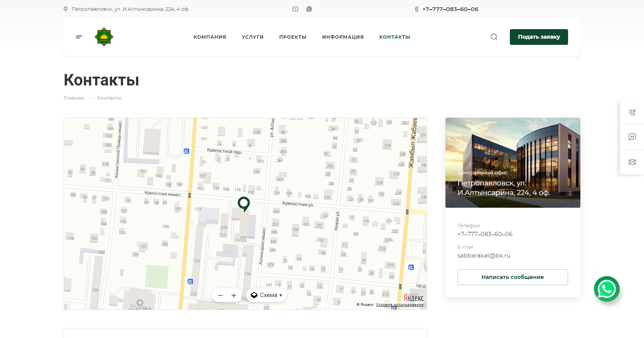Open the floating green WhatsApp chat button
Image resolution: width=644 pixels, height=338 pixels.
(607, 289)
